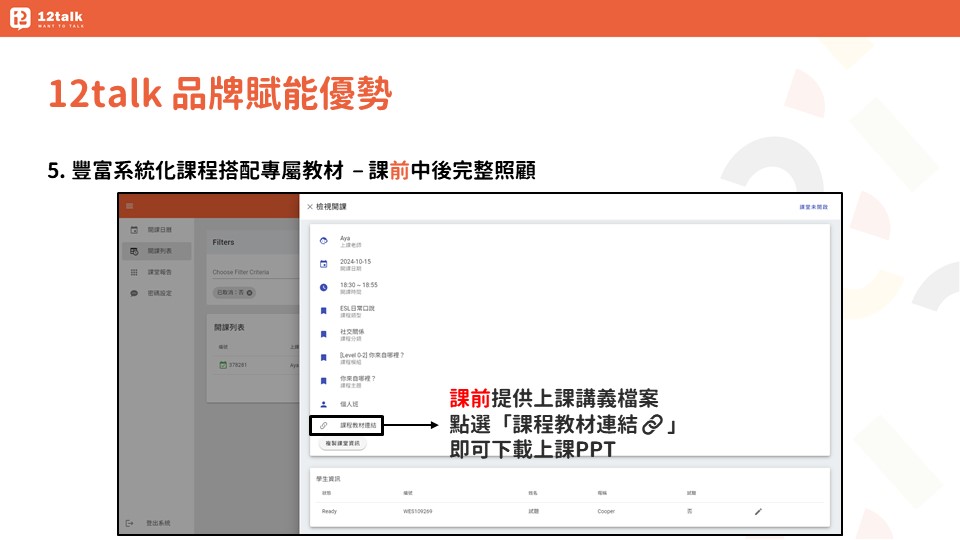960x540 pixels.
Task: Click the teacher face icon beside Aya
Action: click(x=324, y=241)
